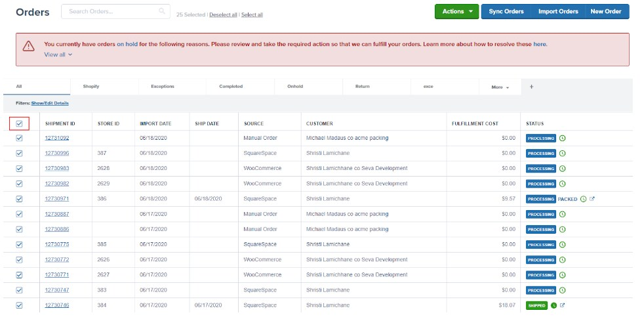This screenshot has width=644, height=321.
Task: Click the $9.57 fulfillment cost cell
Action: click(x=510, y=199)
